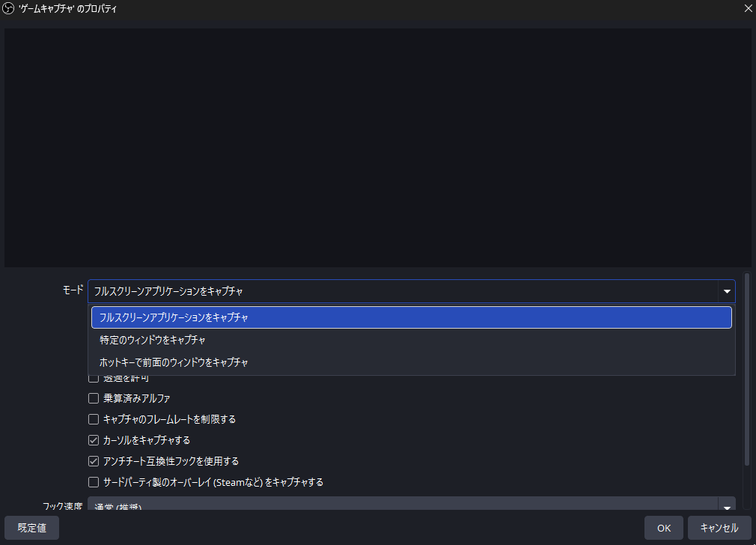Select フルスクリーンアプリケーションをキャプチャ in the list
The width and height of the screenshot is (756, 545).
[x=411, y=317]
